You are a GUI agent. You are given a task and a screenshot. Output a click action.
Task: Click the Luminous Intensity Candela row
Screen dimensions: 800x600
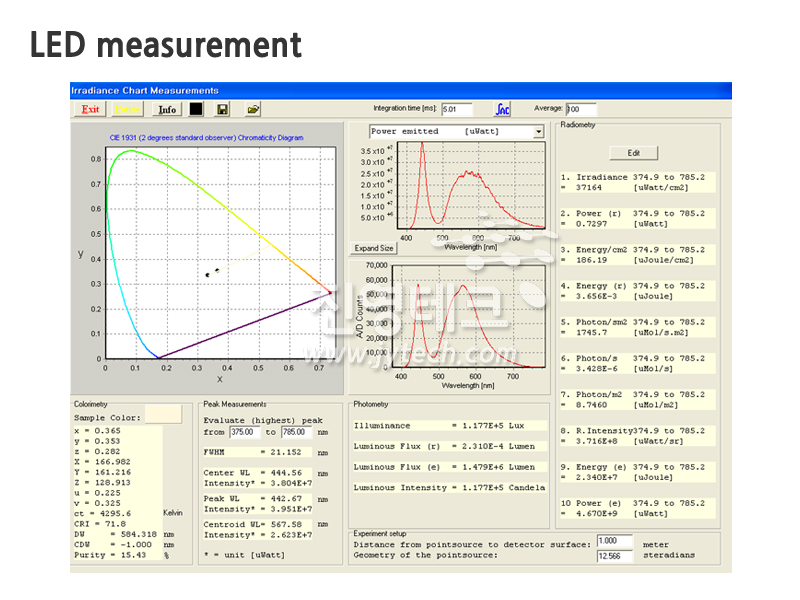449,488
